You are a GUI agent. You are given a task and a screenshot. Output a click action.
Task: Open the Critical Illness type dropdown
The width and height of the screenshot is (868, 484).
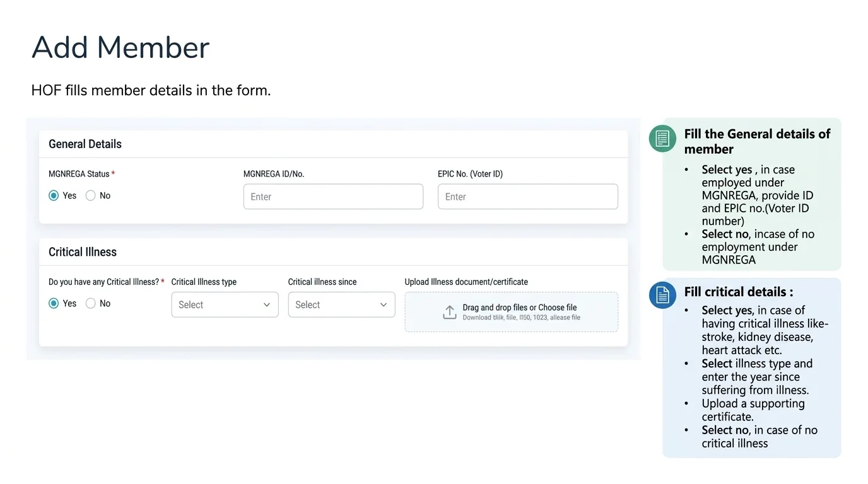pyautogui.click(x=225, y=304)
